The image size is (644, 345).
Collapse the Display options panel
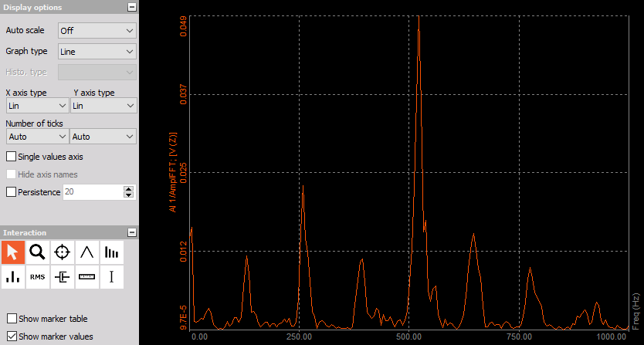point(132,7)
